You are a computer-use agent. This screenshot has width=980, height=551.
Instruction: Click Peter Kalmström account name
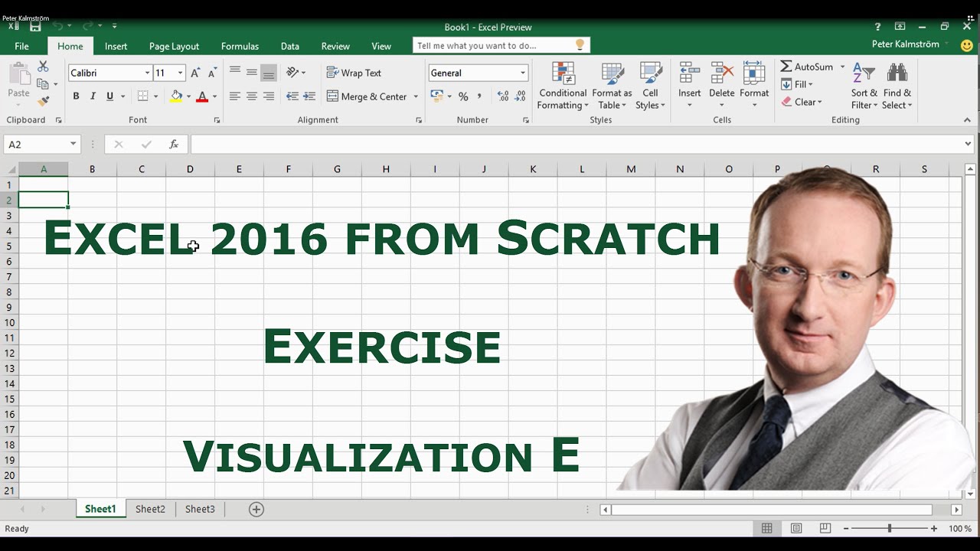pyautogui.click(x=905, y=44)
